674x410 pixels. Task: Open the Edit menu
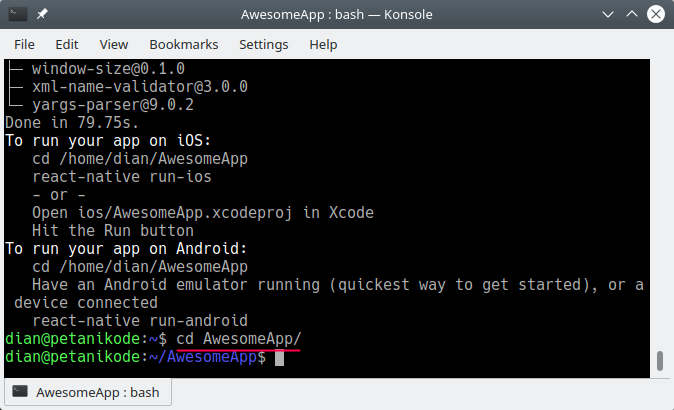[67, 44]
